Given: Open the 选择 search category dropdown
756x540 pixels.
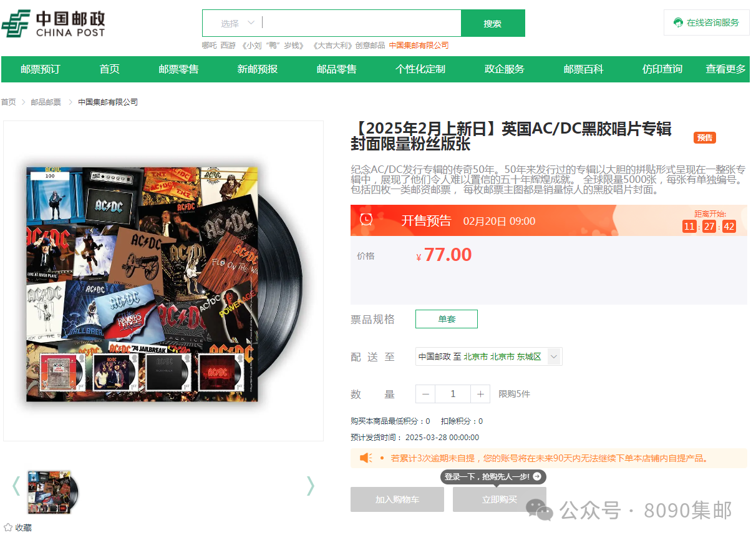Looking at the screenshot, I should [238, 23].
